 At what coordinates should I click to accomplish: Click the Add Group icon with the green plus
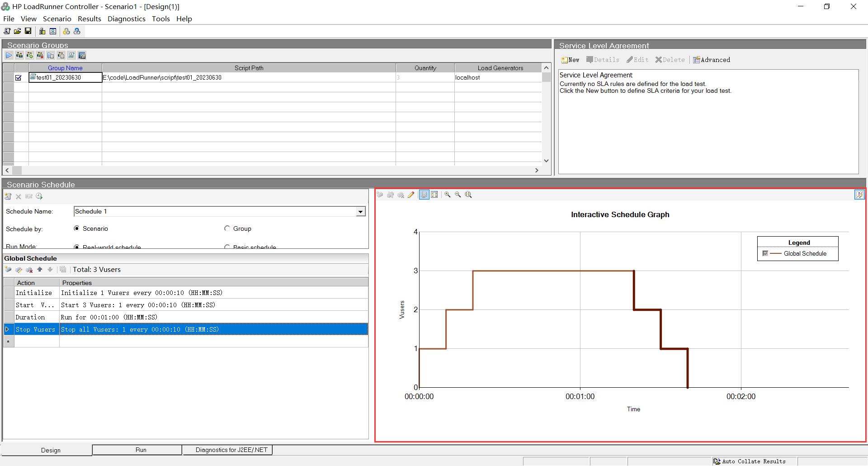coord(30,55)
